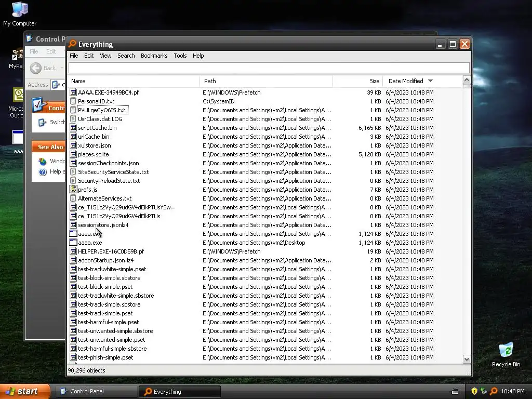The image size is (532, 399).
Task: Click the Everything taskbar button
Action: [x=179, y=392]
